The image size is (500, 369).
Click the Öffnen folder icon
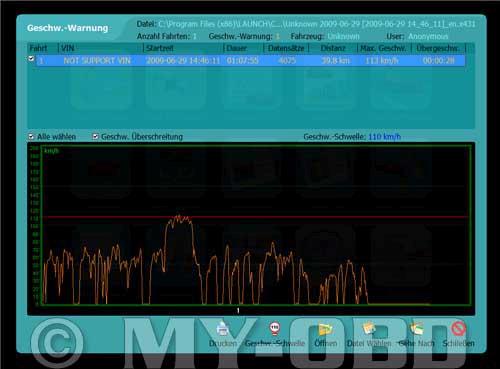coord(325,329)
